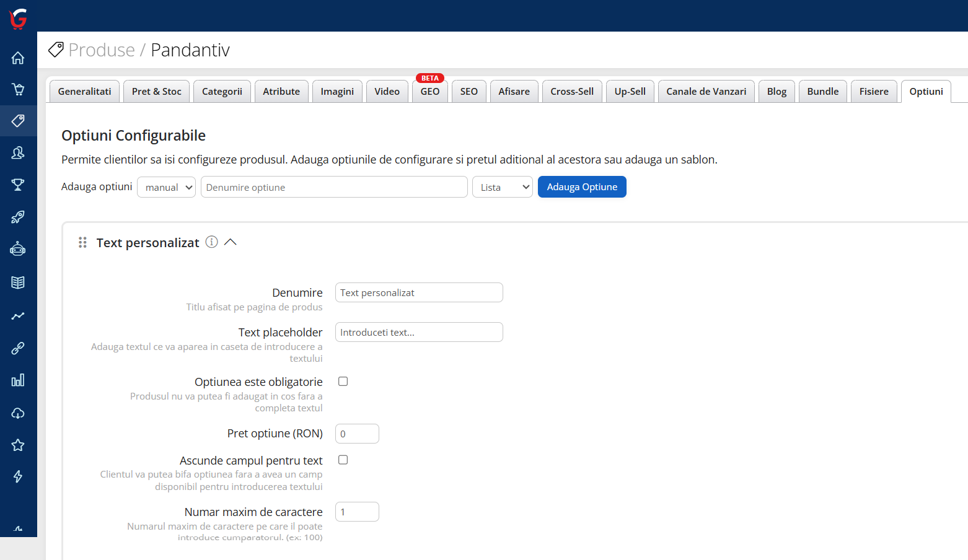Image resolution: width=968 pixels, height=560 pixels.
Task: Click the Text placeholder input field
Action: 419,332
